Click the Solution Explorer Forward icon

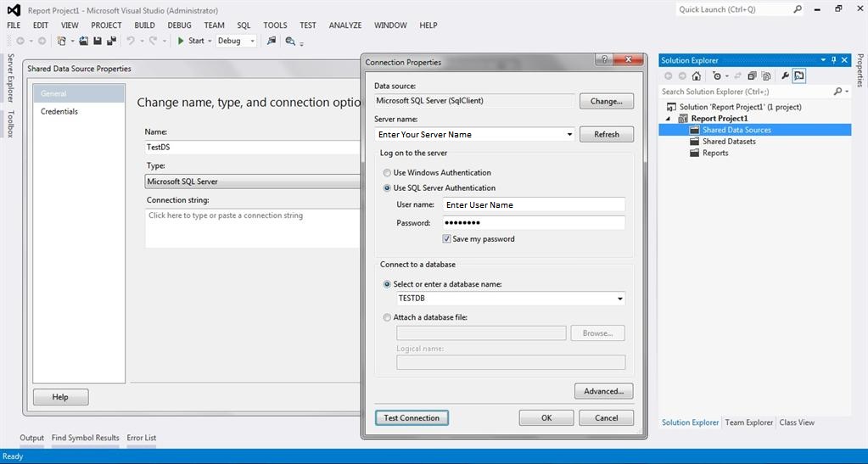coord(682,75)
